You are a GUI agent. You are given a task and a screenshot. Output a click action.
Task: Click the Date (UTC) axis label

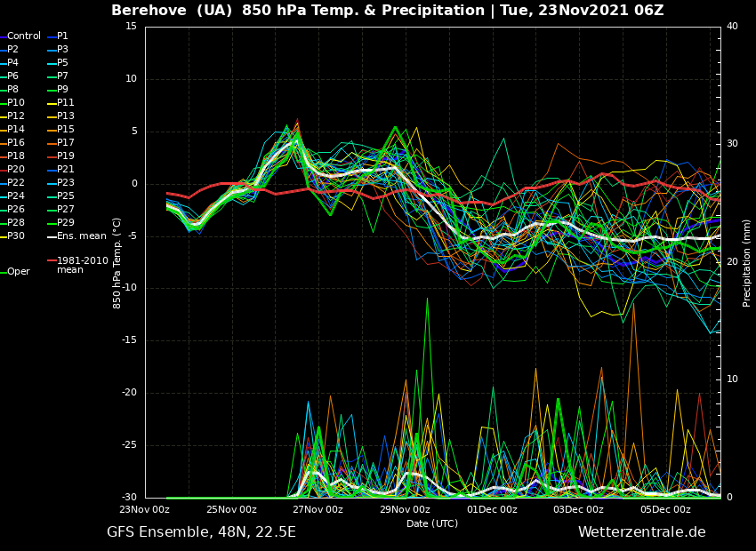(x=432, y=524)
